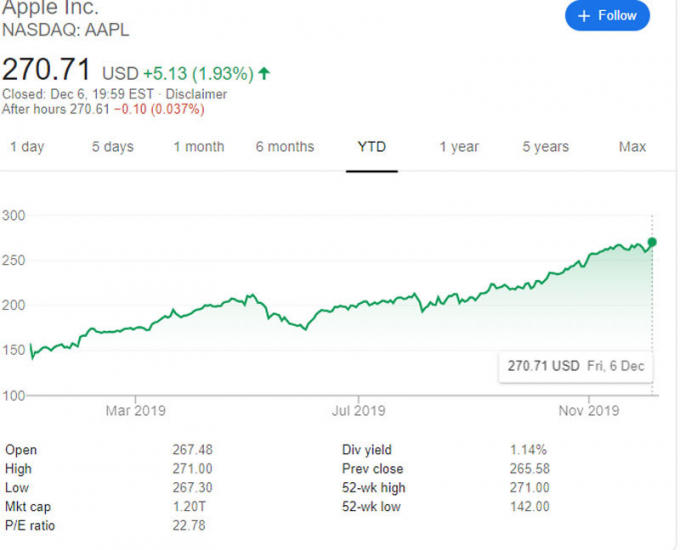The height and width of the screenshot is (550, 680).
Task: Click the chart dip near June 2019
Action: click(x=306, y=329)
